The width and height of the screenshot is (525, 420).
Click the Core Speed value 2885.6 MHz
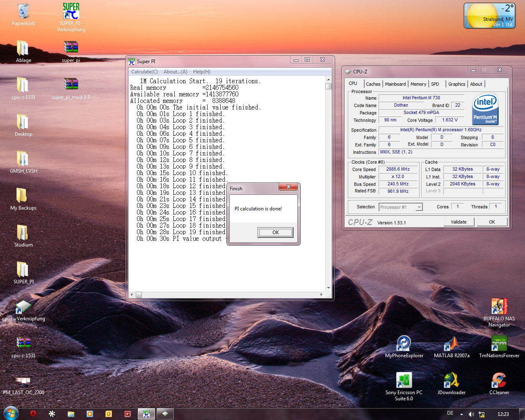pyautogui.click(x=398, y=169)
